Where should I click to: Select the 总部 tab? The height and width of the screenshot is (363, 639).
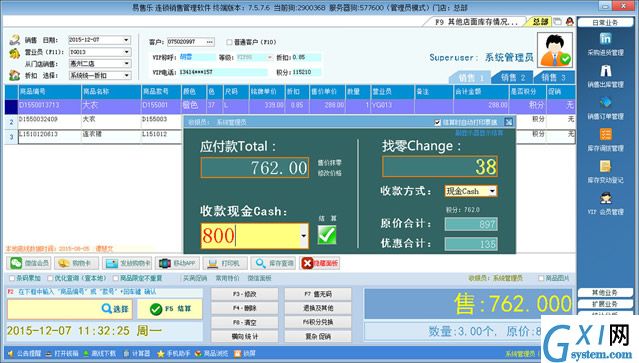pyautogui.click(x=540, y=22)
